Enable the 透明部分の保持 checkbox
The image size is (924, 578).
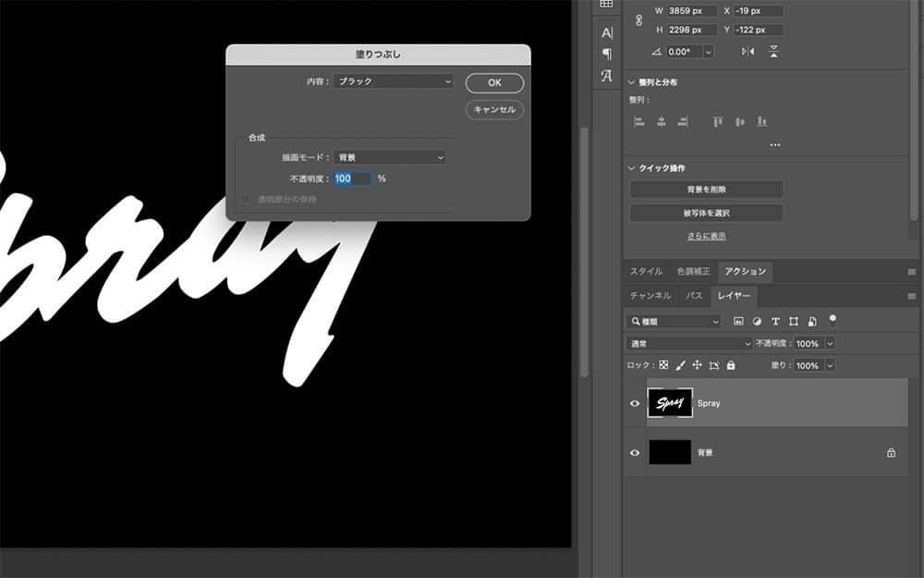(246, 198)
